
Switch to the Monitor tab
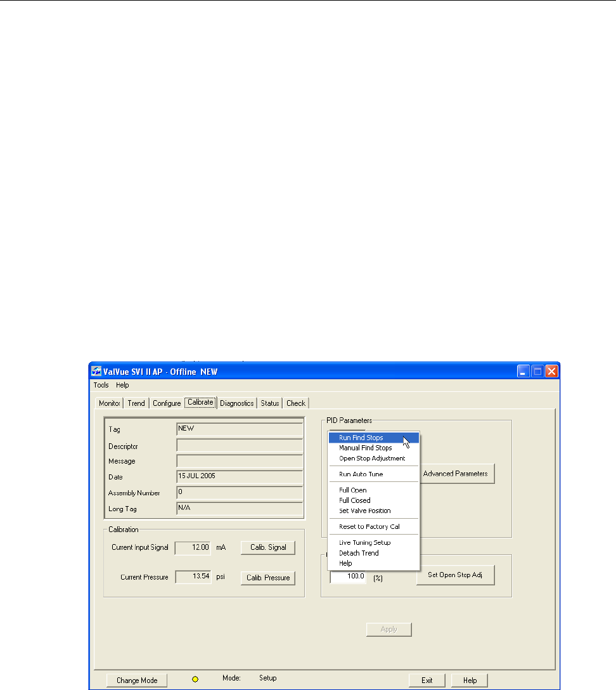pyautogui.click(x=109, y=403)
